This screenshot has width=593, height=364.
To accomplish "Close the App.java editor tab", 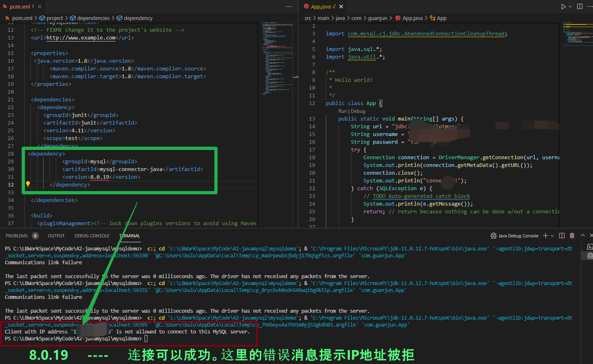I will (x=341, y=7).
